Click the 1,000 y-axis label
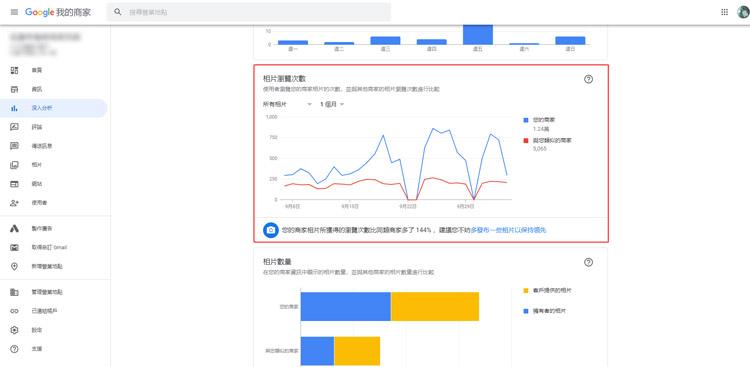The width and height of the screenshot is (750, 367). [272, 117]
